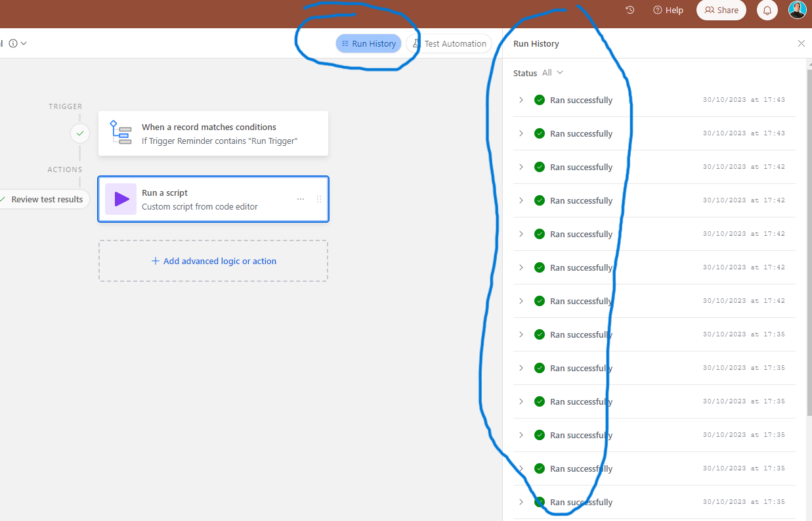This screenshot has height=521, width=812.
Task: Expand the oldest visible 17:35 run entry
Action: tap(521, 502)
